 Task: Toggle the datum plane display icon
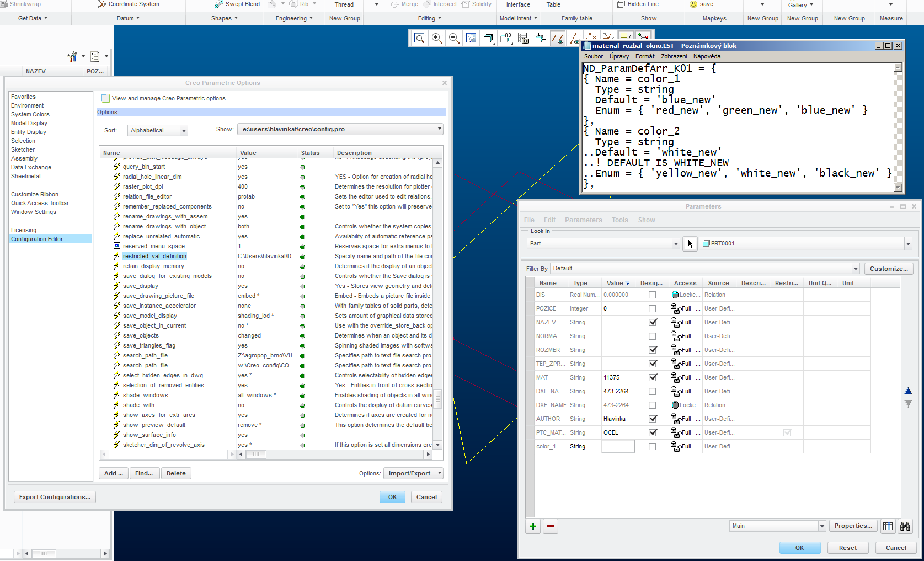pyautogui.click(x=558, y=38)
